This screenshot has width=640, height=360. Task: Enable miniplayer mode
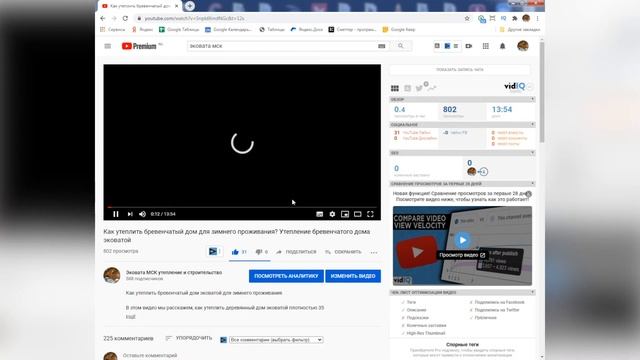[x=345, y=214]
